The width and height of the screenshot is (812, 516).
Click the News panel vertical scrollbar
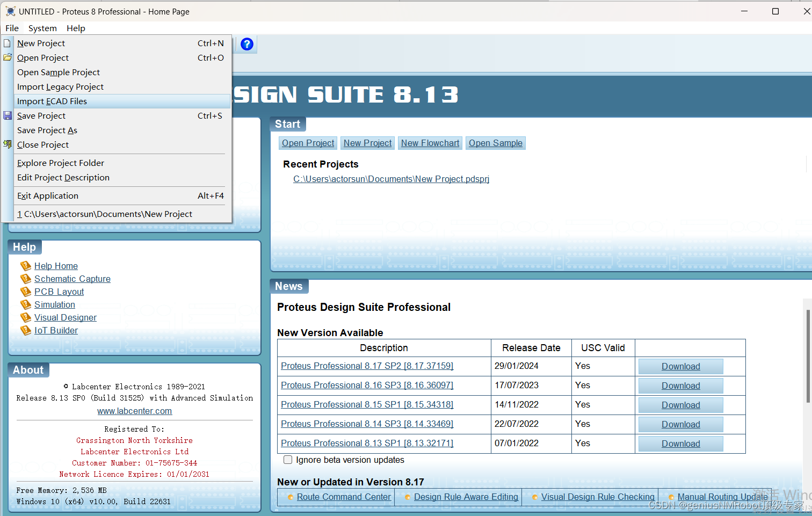pyautogui.click(x=808, y=356)
